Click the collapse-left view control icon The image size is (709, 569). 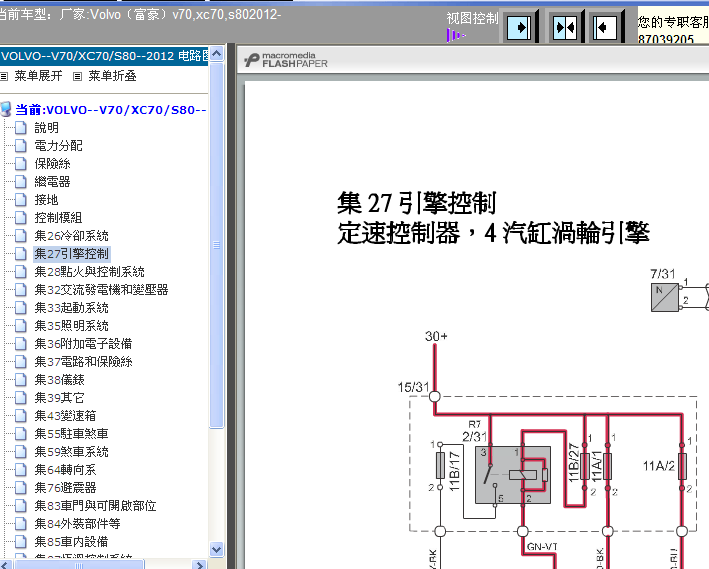click(605, 28)
